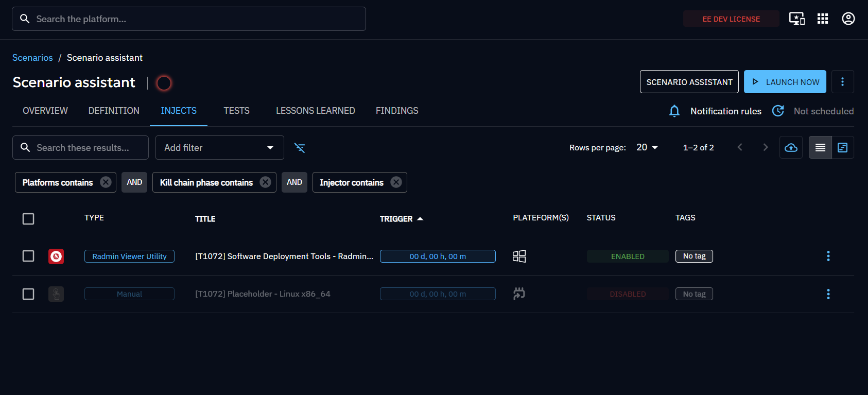The height and width of the screenshot is (395, 868).
Task: Click the Search the platform field
Action: (x=189, y=19)
